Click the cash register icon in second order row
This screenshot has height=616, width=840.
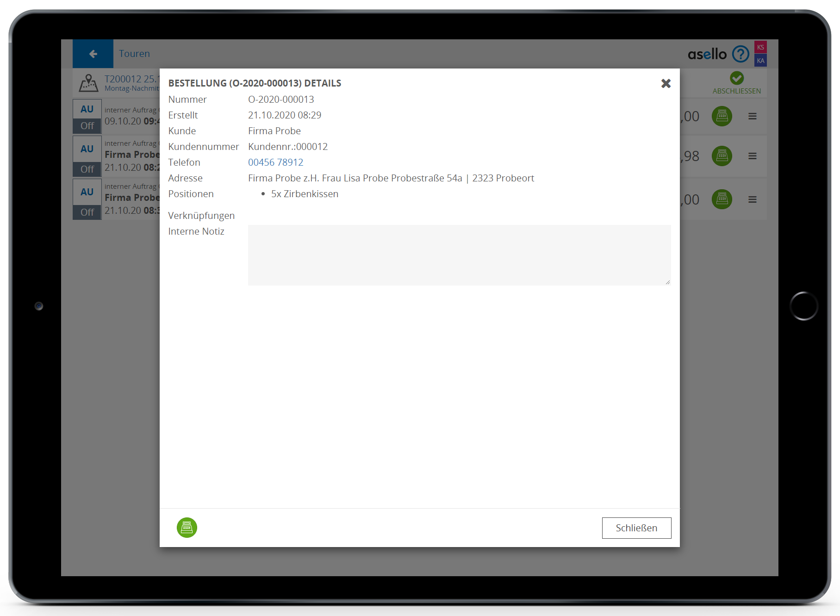[722, 156]
